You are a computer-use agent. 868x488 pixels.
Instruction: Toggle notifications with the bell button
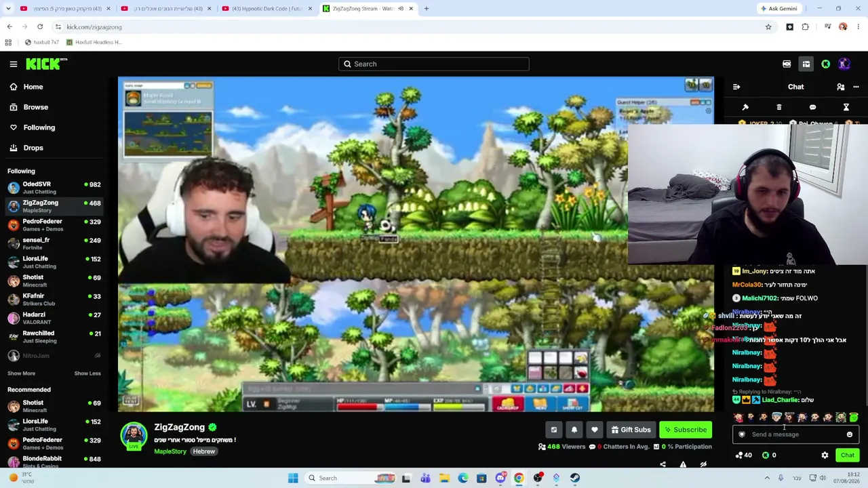[574, 430]
